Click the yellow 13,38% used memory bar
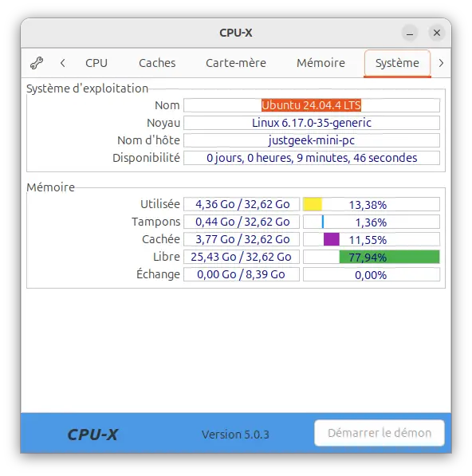The image size is (472, 476). coord(372,204)
